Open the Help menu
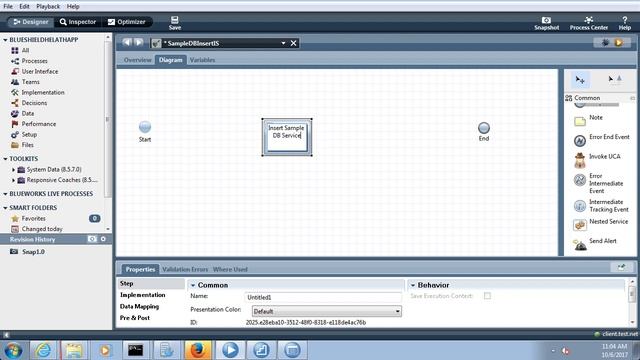This screenshot has height=360, width=640. (73, 6)
